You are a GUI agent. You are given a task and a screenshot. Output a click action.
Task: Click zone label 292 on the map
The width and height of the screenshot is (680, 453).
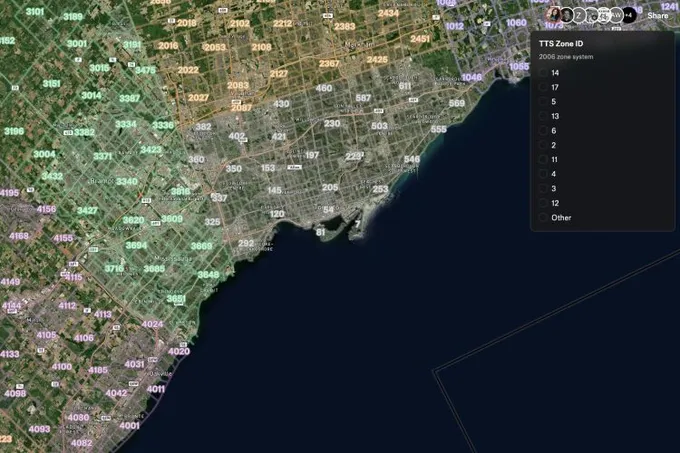246,243
